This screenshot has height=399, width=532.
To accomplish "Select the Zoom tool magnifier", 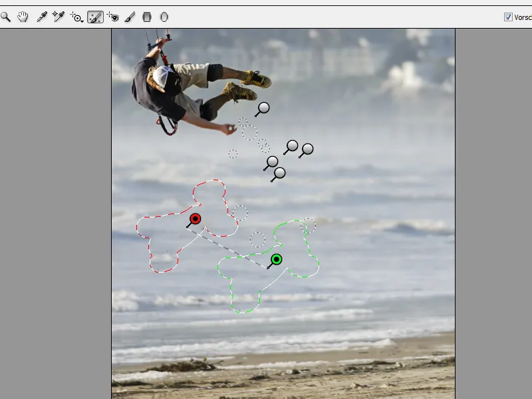I will (x=5, y=17).
